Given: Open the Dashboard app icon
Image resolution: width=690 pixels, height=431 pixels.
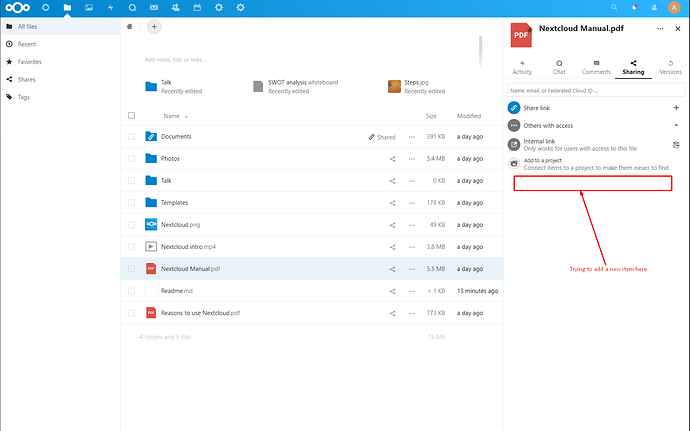Looking at the screenshot, I should tap(45, 7).
